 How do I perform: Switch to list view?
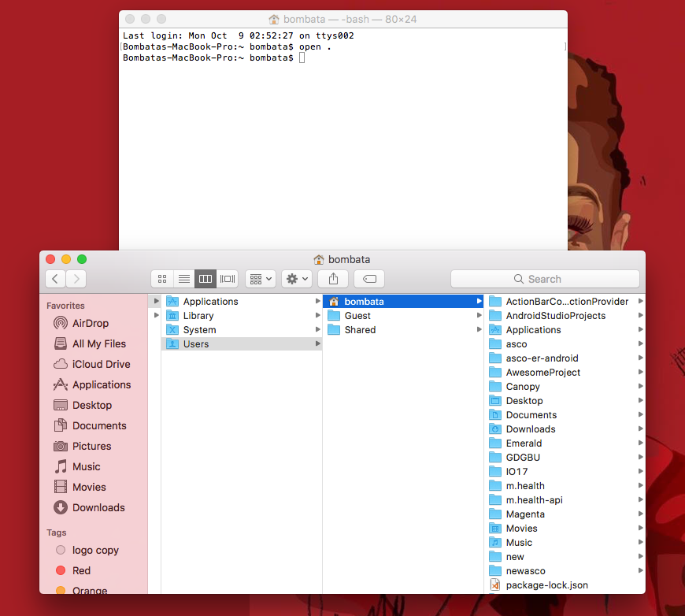[x=183, y=278]
